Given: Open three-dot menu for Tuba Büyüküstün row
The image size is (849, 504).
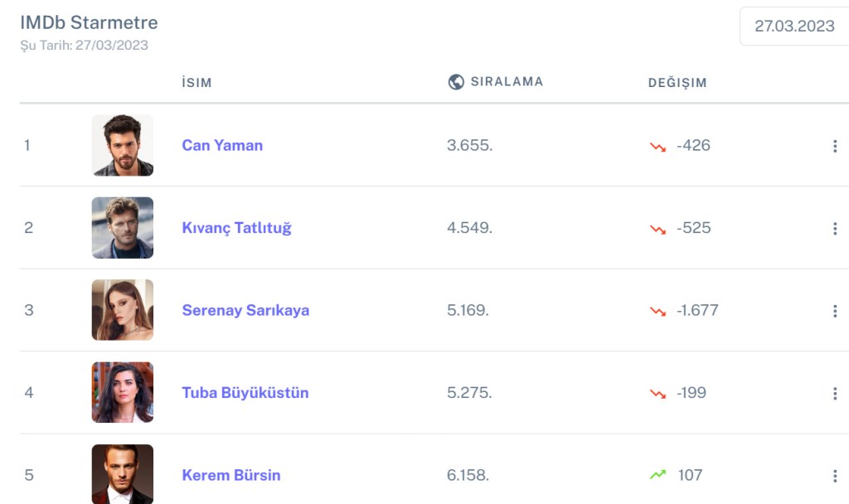Looking at the screenshot, I should [x=834, y=393].
